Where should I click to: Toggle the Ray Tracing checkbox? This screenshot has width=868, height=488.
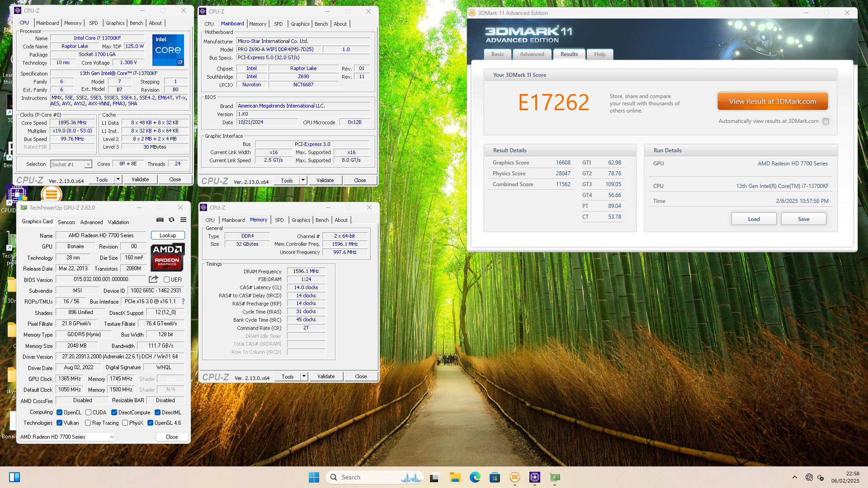(88, 423)
